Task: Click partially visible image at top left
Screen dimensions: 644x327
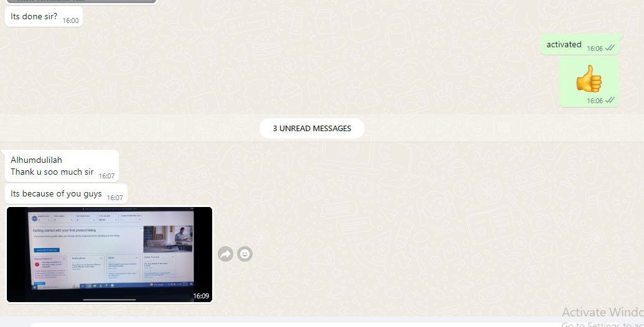Action: point(81,2)
